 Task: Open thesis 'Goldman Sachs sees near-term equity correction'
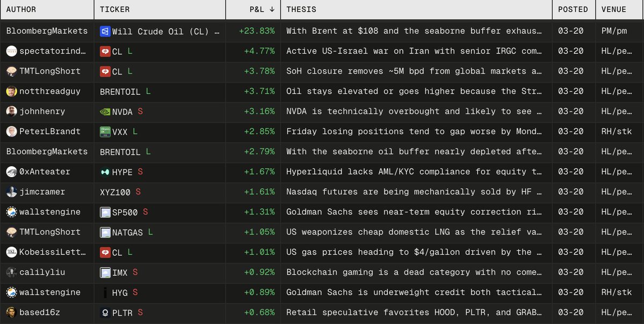[x=414, y=212]
